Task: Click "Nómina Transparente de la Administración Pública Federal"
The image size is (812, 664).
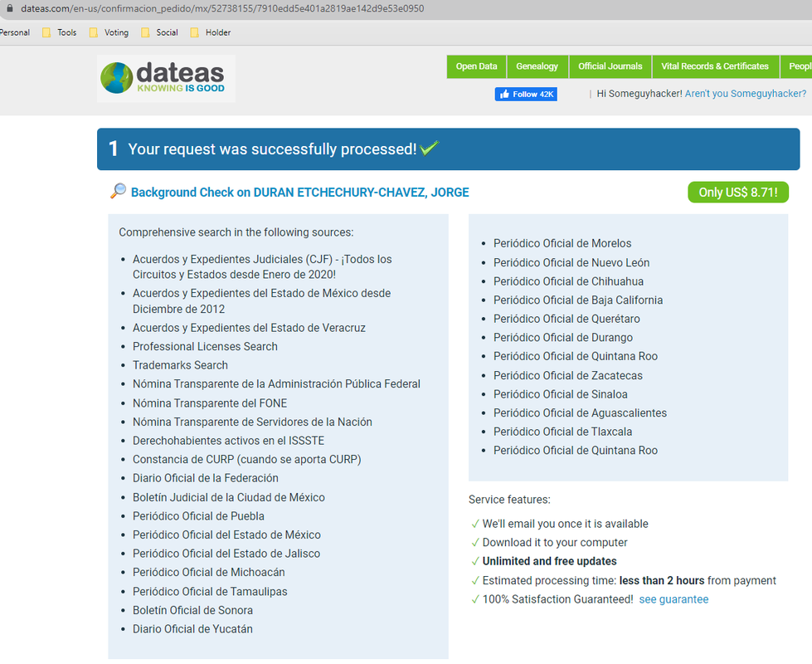Action: (276, 383)
